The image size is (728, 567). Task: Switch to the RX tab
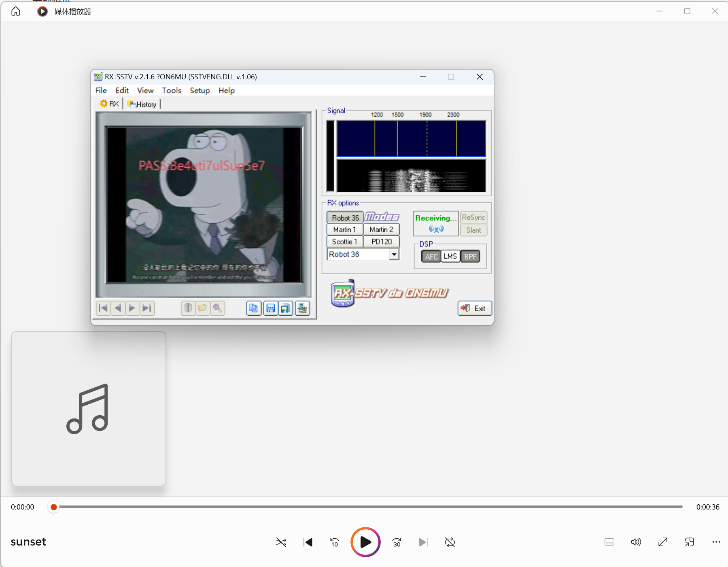pyautogui.click(x=109, y=104)
